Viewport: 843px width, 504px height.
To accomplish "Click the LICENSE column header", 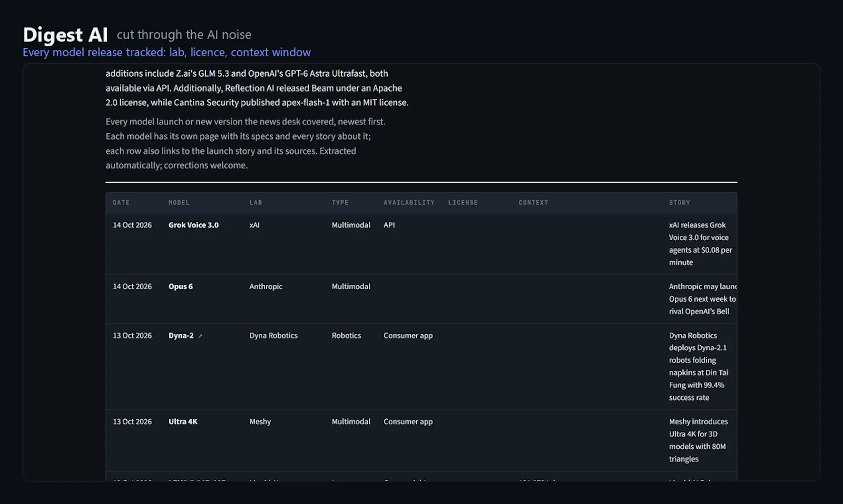I will pos(463,202).
